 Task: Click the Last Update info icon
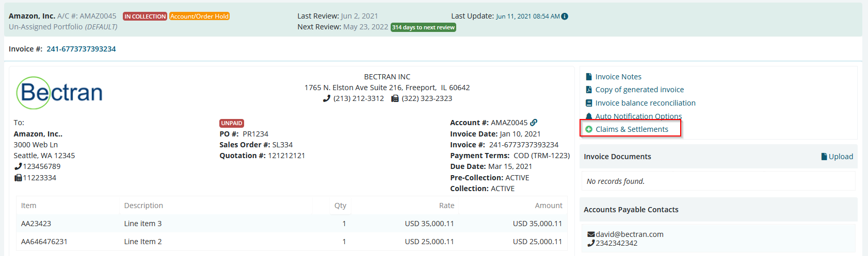click(x=565, y=16)
